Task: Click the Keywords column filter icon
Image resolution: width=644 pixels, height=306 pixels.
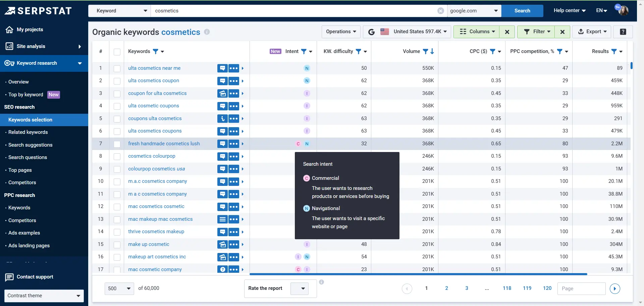Action: 155,51
